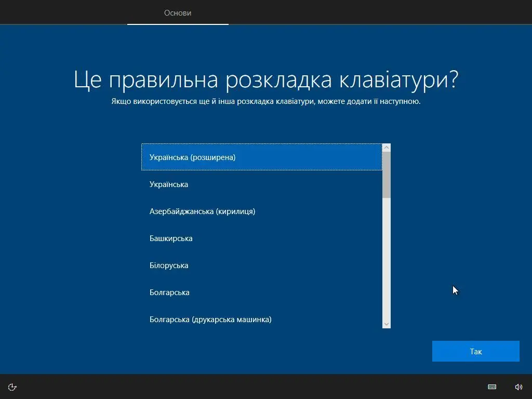Viewport: 532px width, 399px height.
Task: Click the keyboard icon near the clock area
Action: (491, 387)
